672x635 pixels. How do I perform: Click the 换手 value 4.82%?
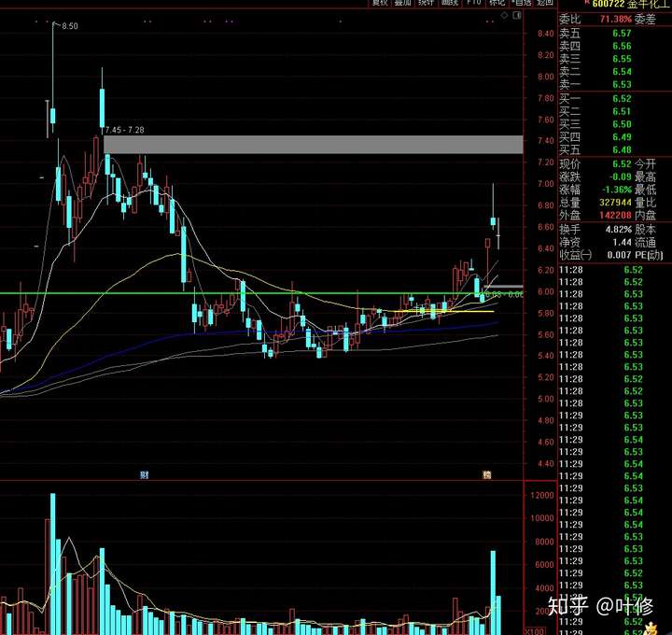click(619, 230)
